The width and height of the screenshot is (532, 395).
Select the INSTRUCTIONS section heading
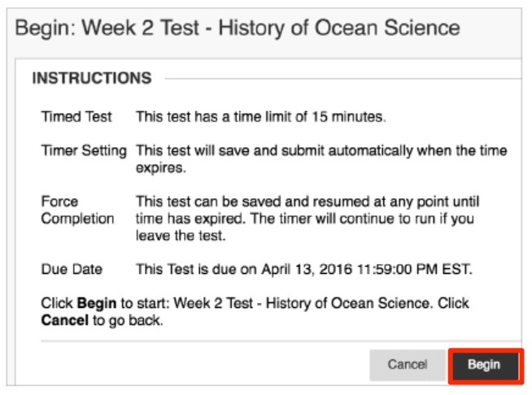(x=91, y=79)
